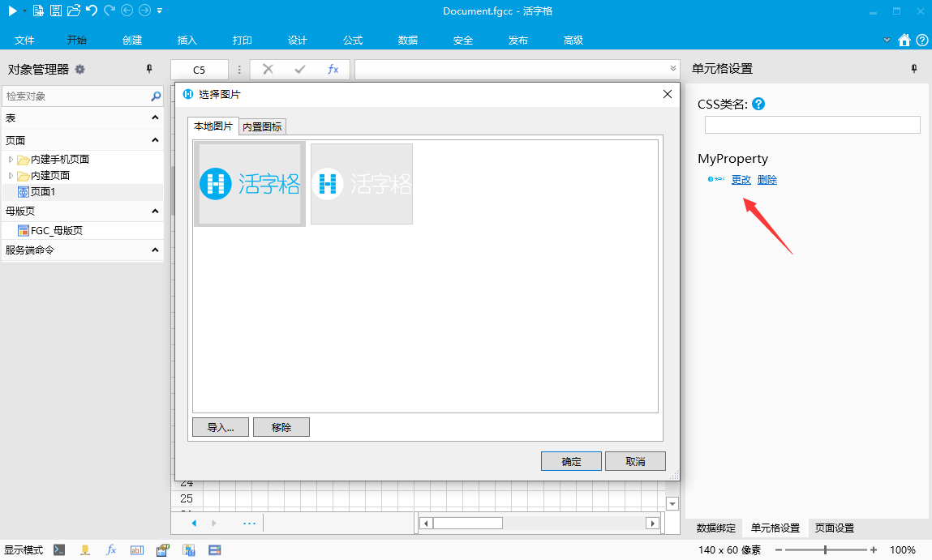Select the blue 活字格 logo thumbnail
932x560 pixels.
pos(250,183)
